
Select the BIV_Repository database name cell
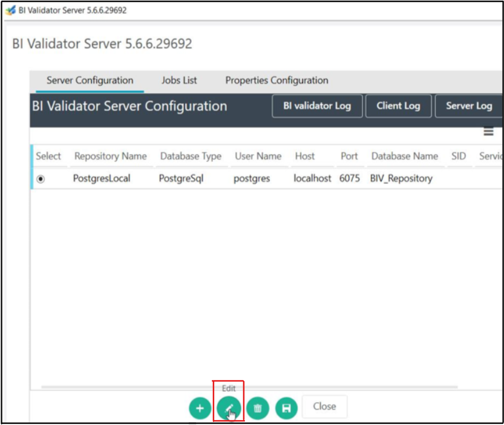tap(401, 178)
